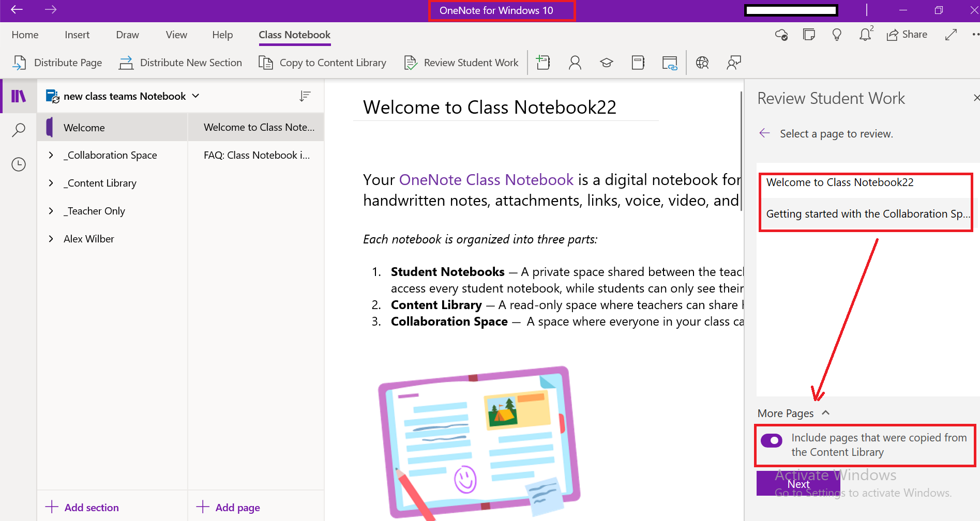Click the manage students person icon

(575, 63)
